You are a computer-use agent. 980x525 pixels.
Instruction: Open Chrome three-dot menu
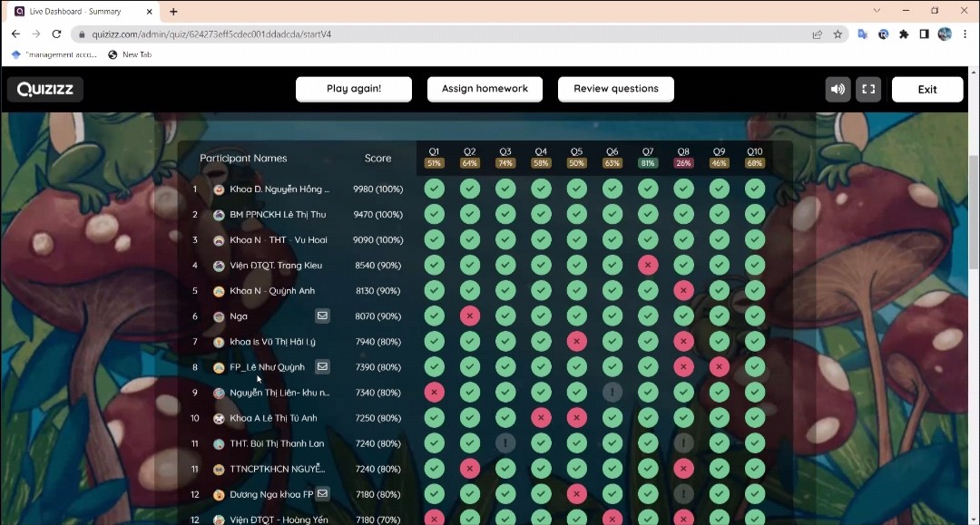point(965,34)
